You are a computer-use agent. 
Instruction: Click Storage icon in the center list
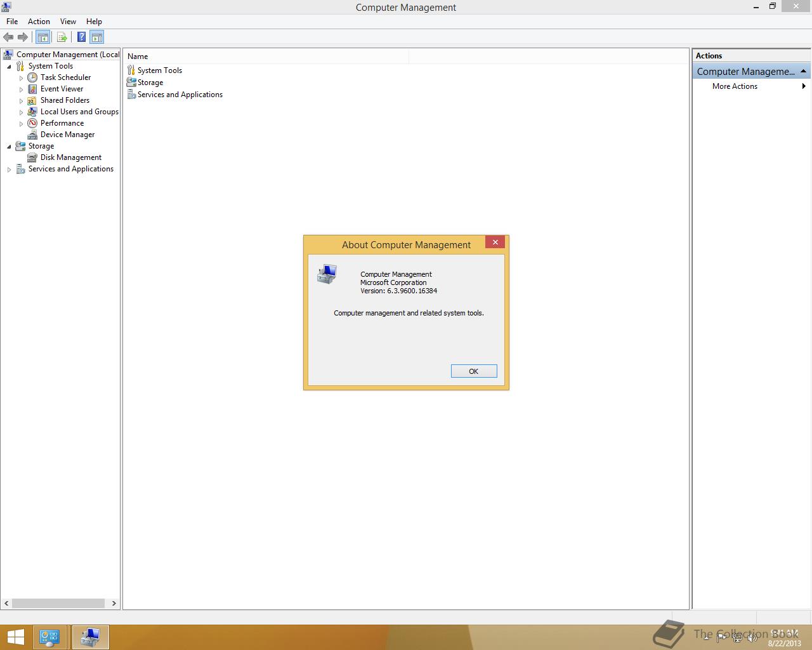tap(131, 83)
